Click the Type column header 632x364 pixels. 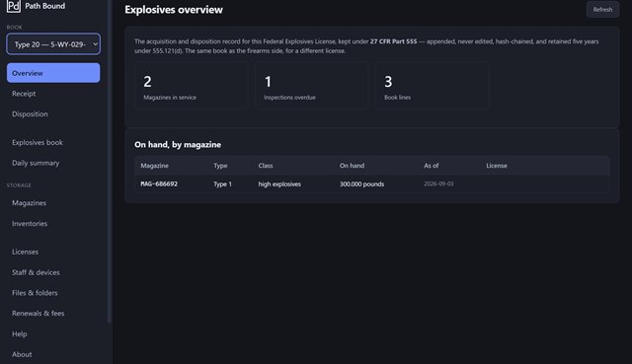pyautogui.click(x=220, y=166)
